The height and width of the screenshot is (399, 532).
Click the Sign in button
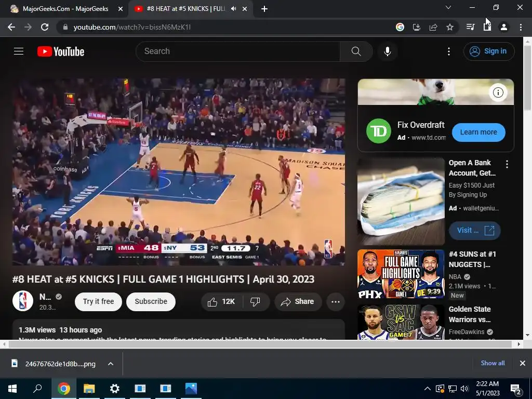point(489,51)
